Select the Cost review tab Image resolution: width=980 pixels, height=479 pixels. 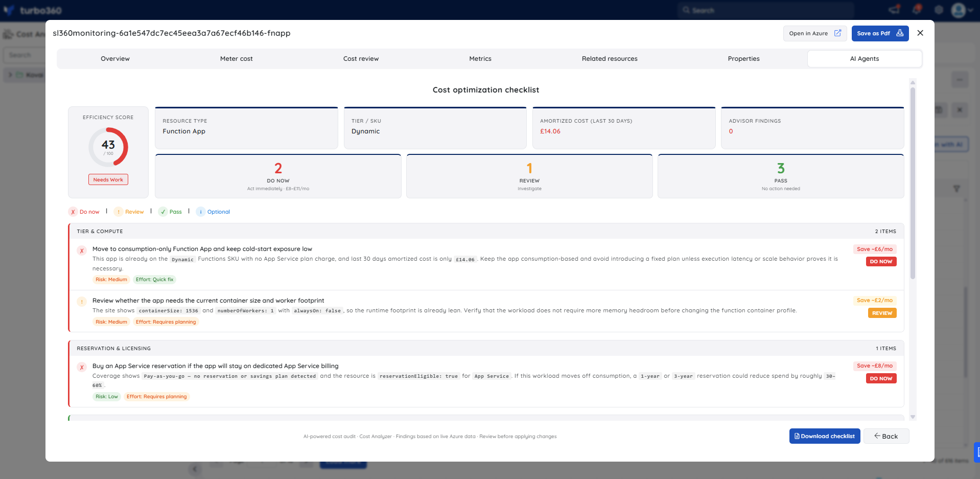(361, 59)
